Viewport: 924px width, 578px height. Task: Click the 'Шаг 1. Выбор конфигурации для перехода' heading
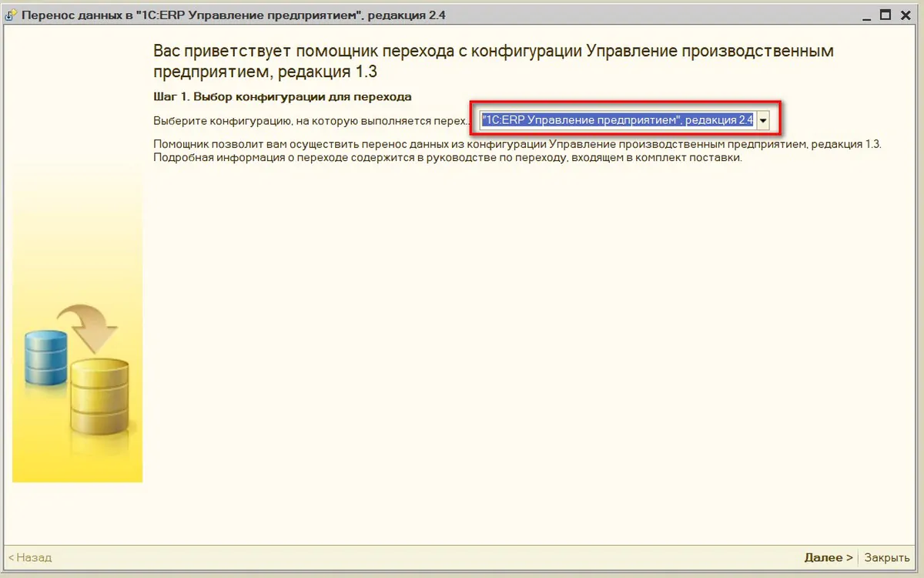pyautogui.click(x=283, y=97)
